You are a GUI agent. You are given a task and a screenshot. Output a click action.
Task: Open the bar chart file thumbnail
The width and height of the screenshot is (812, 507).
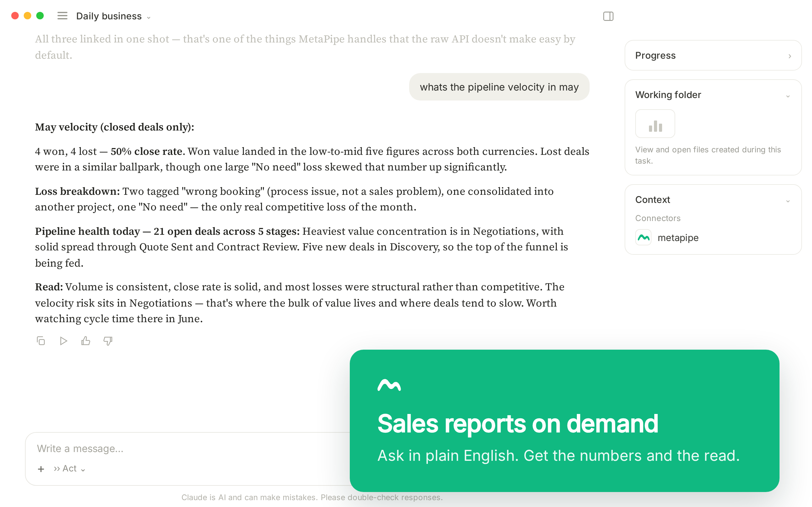pyautogui.click(x=655, y=124)
